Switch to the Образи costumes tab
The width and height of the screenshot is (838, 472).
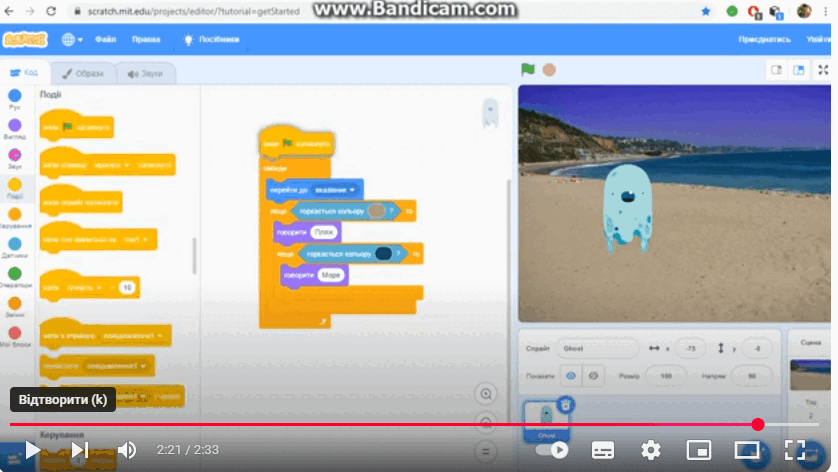click(83, 74)
